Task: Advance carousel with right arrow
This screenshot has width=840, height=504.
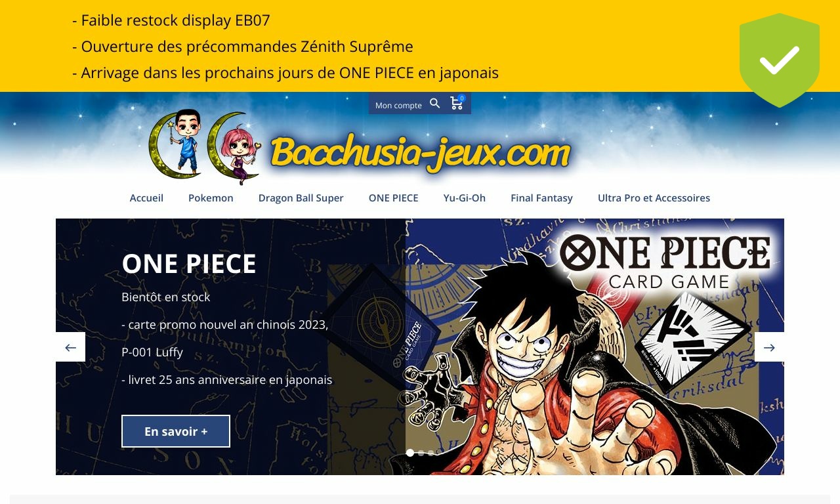Action: (769, 347)
